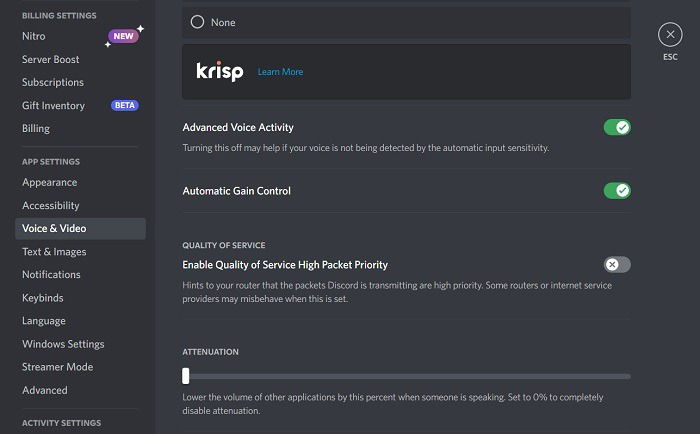
Task: Click the NEW badge beside Nitro
Action: pyautogui.click(x=123, y=36)
